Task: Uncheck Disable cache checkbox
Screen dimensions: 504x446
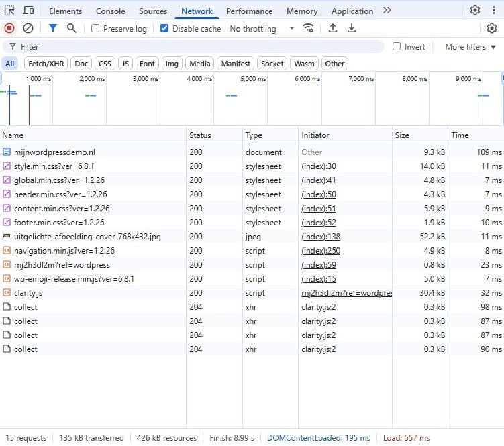Action: pos(164,28)
